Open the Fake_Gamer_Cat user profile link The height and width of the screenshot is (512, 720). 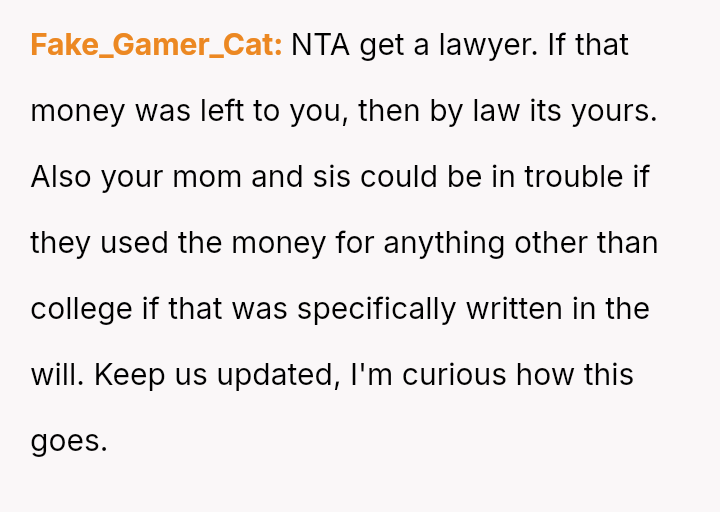(156, 45)
